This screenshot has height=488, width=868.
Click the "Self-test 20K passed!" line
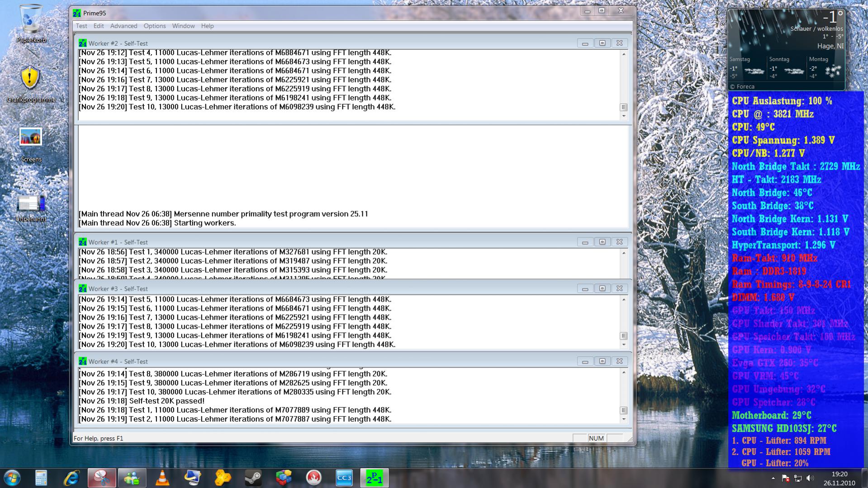[142, 401]
